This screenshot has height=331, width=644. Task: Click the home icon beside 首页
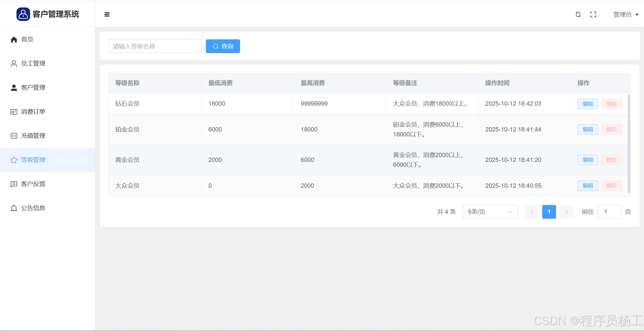coord(14,39)
